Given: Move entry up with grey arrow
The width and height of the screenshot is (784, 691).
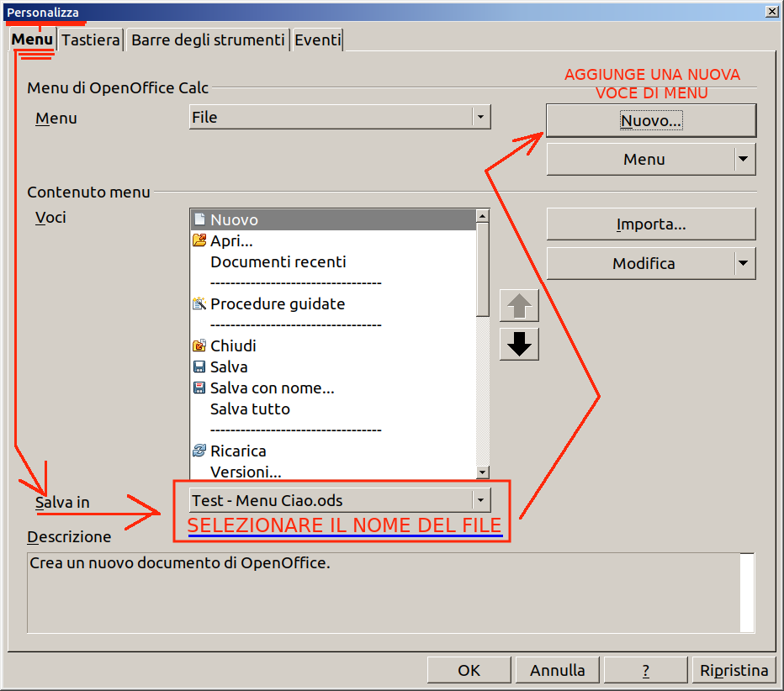Looking at the screenshot, I should pyautogui.click(x=519, y=305).
